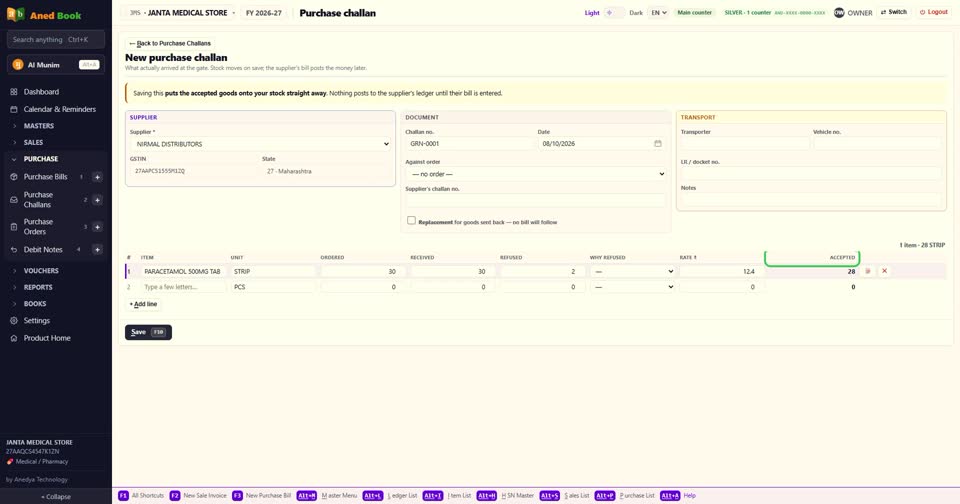Click the plus icon beside Purchase Bills

[x=97, y=177]
